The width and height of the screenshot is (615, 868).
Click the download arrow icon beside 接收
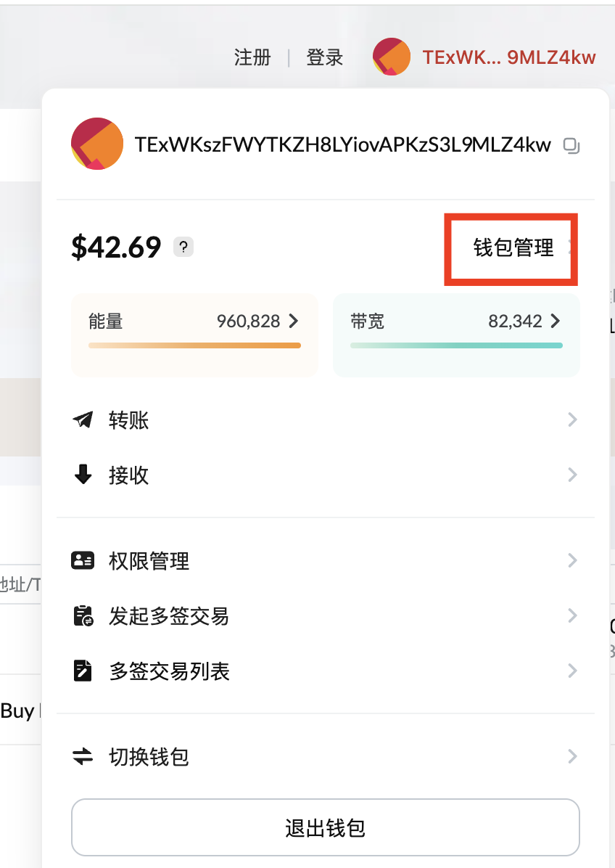click(83, 475)
